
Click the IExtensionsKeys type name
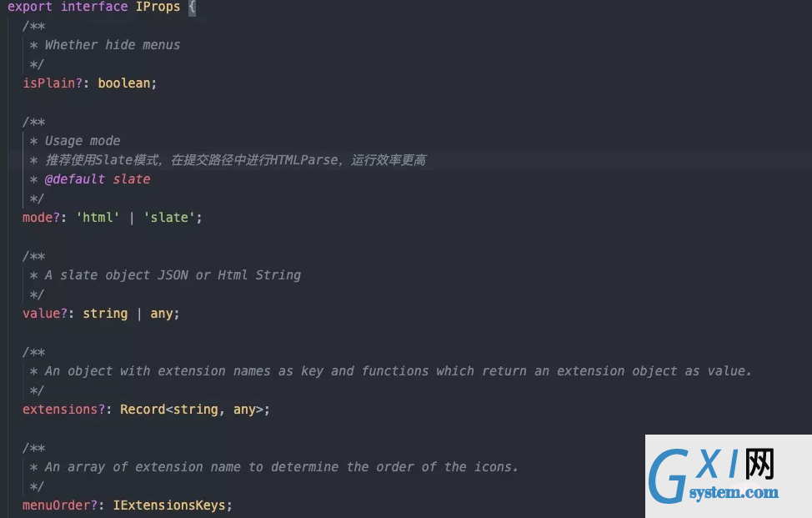(x=169, y=505)
